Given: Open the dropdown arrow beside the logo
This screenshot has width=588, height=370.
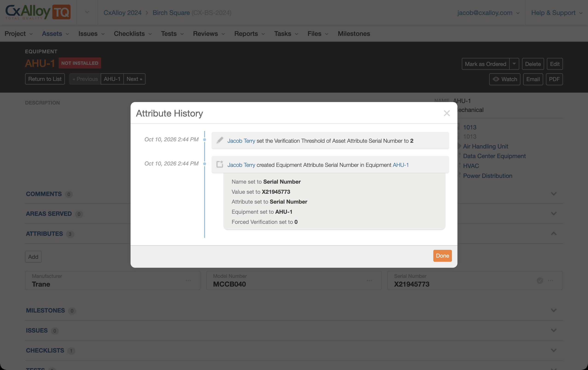Looking at the screenshot, I should pyautogui.click(x=87, y=12).
